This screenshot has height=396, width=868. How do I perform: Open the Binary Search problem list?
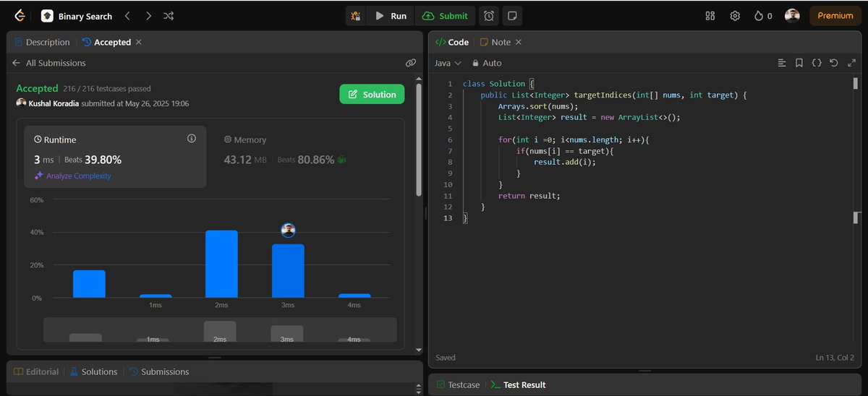(77, 16)
